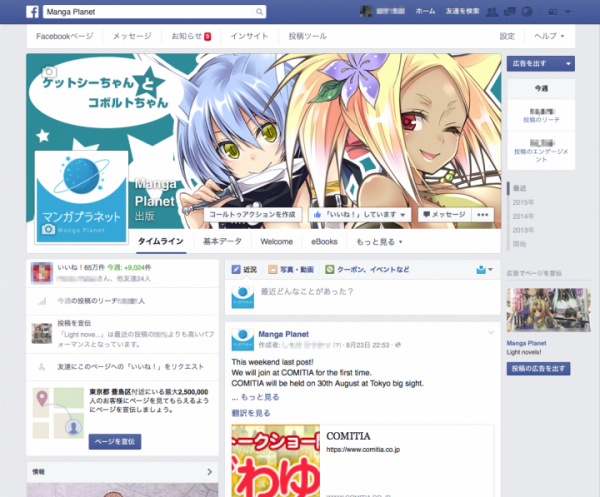Click the reach bar-chart icon
Screen dimensions: 600x497
[42, 301]
